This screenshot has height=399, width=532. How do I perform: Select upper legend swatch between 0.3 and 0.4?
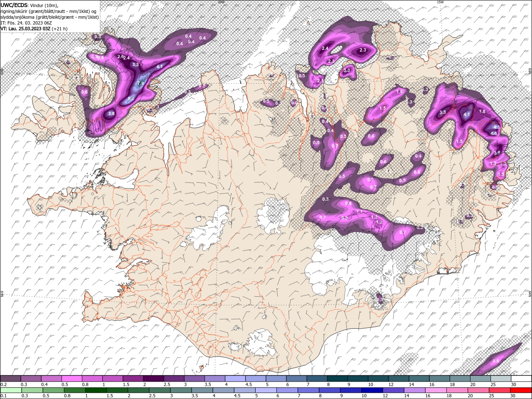point(31,378)
